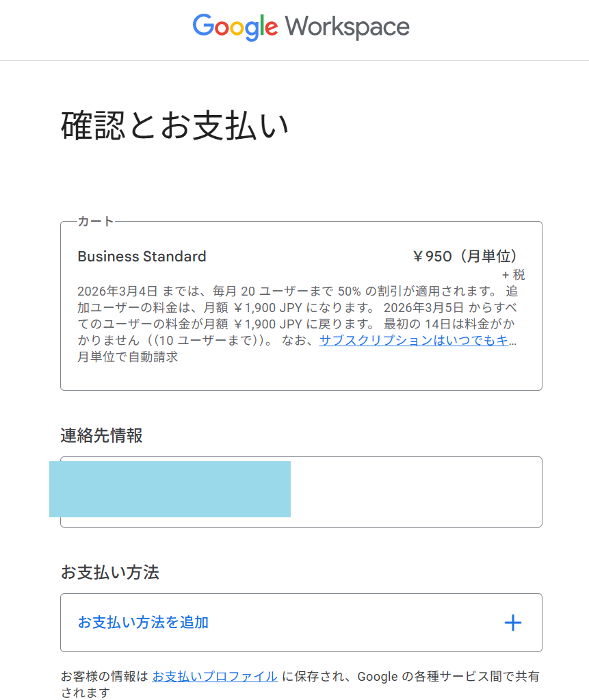589x700 pixels.
Task: Click the 月単位で自動請求 billing text
Action: [128, 357]
